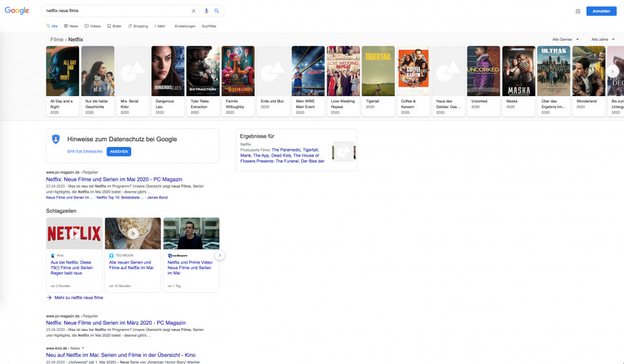Expand the Alle Jahre dropdown
Viewport: 624px width, 364px height.
pos(603,39)
